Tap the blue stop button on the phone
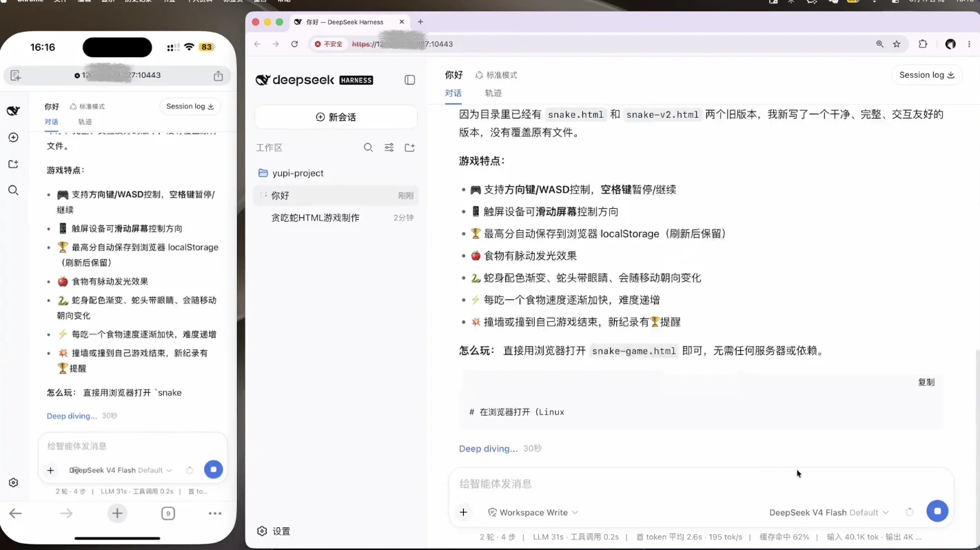This screenshot has height=550, width=980. click(214, 469)
